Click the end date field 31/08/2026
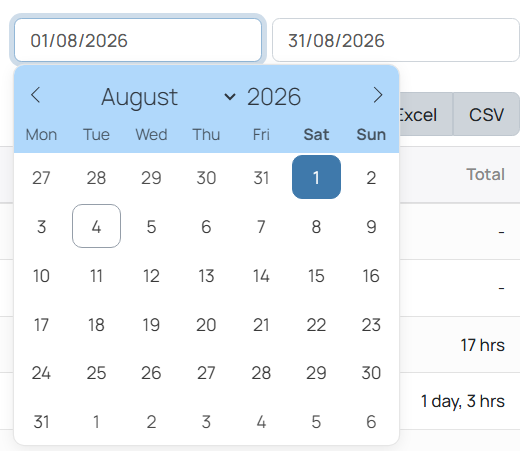 point(396,40)
